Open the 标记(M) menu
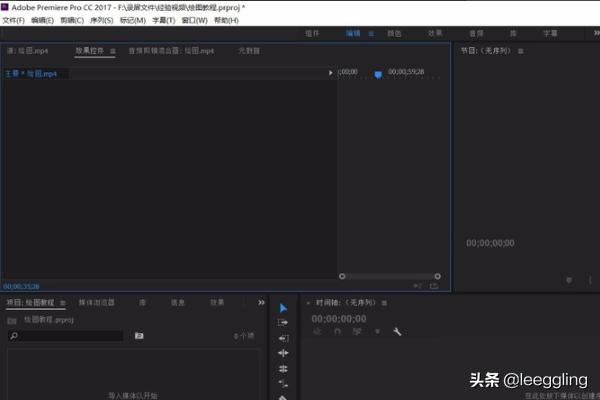The image size is (600, 400). point(132,20)
